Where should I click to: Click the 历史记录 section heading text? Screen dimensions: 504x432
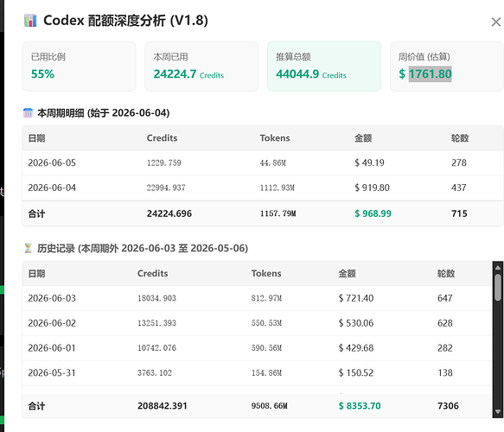click(143, 248)
